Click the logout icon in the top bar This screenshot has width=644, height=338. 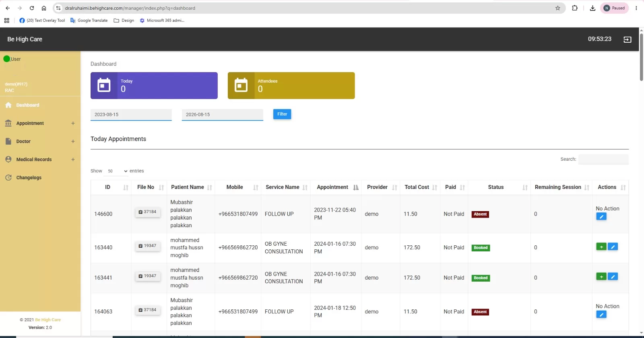pos(627,39)
